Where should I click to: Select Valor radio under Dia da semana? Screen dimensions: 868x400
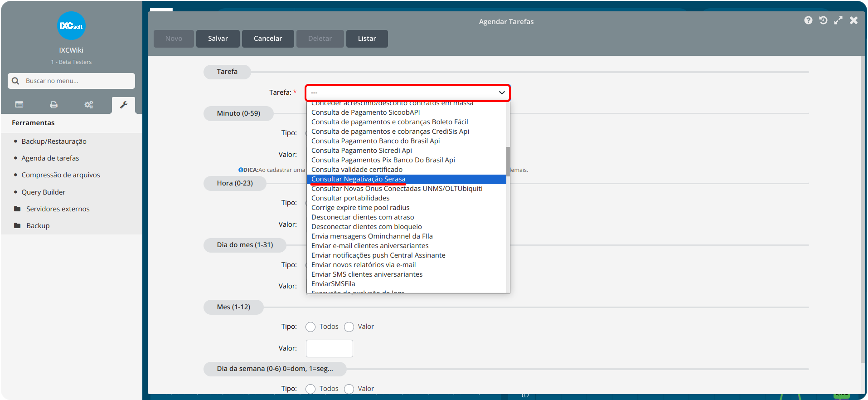pyautogui.click(x=349, y=389)
